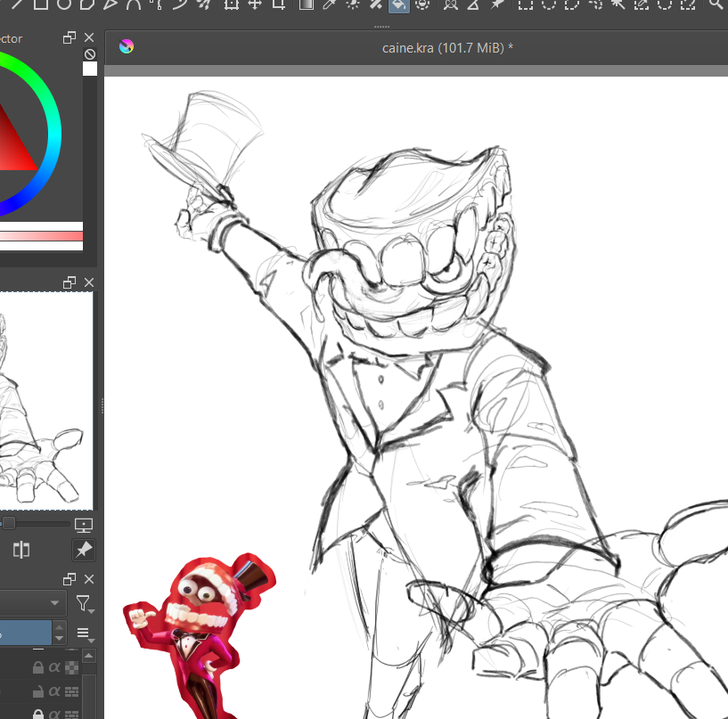Select the Smart Patch tool

(376, 4)
